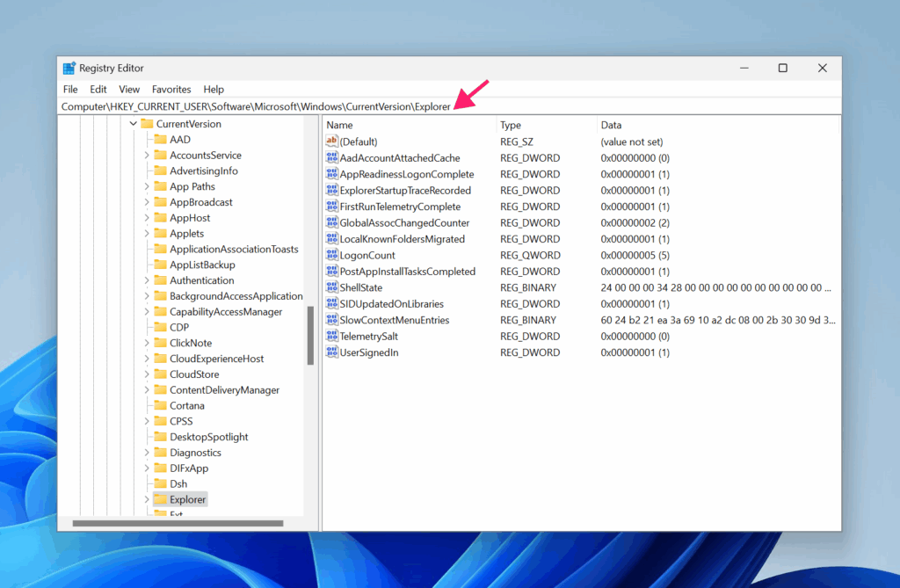
Task: Click the SlowContextMenuEntries value icon
Action: point(331,319)
